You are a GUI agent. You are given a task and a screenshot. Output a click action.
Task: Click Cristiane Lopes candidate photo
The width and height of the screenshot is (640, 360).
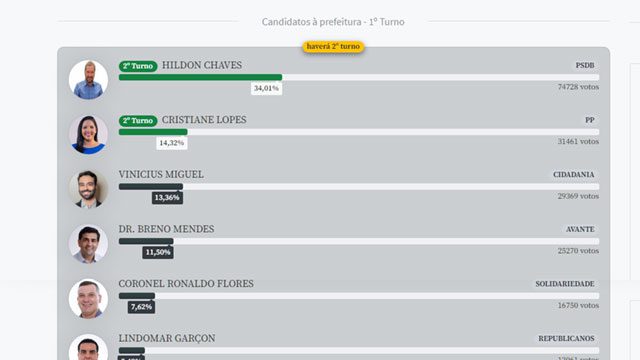pos(88,134)
